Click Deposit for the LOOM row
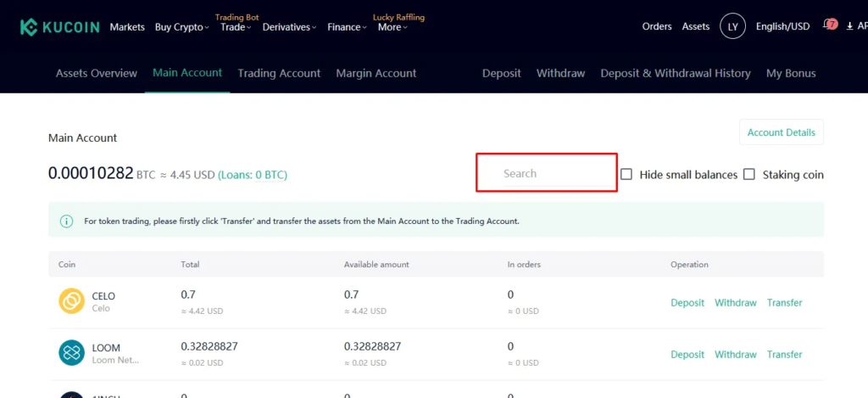This screenshot has width=868, height=398. tap(687, 354)
